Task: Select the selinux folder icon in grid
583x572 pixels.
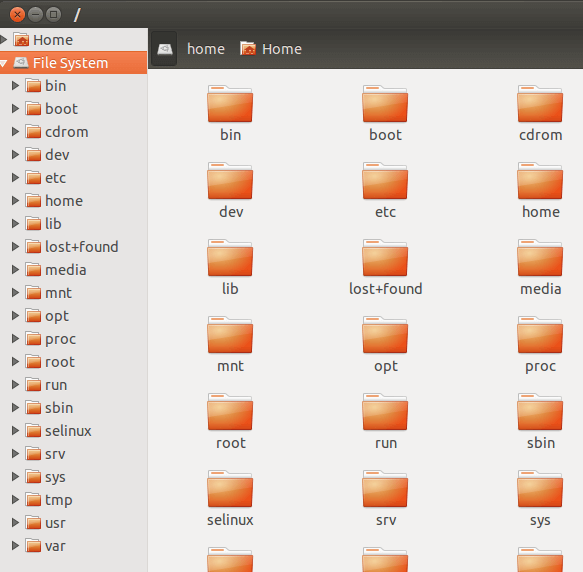Action: tap(230, 489)
